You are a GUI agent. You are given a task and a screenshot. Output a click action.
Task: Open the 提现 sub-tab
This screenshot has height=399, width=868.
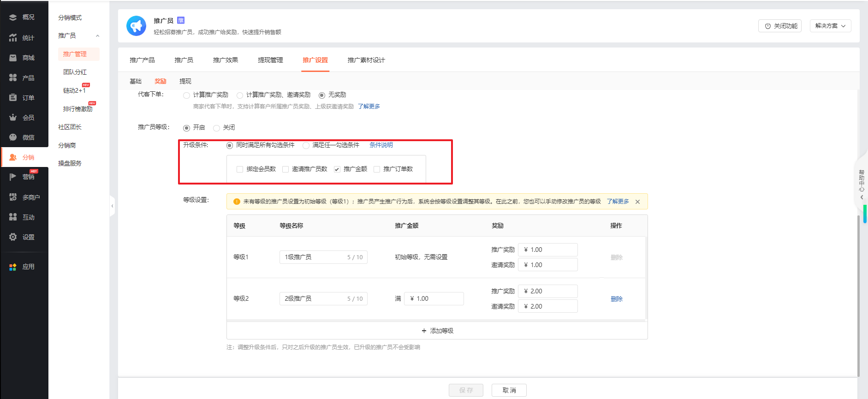tap(185, 81)
